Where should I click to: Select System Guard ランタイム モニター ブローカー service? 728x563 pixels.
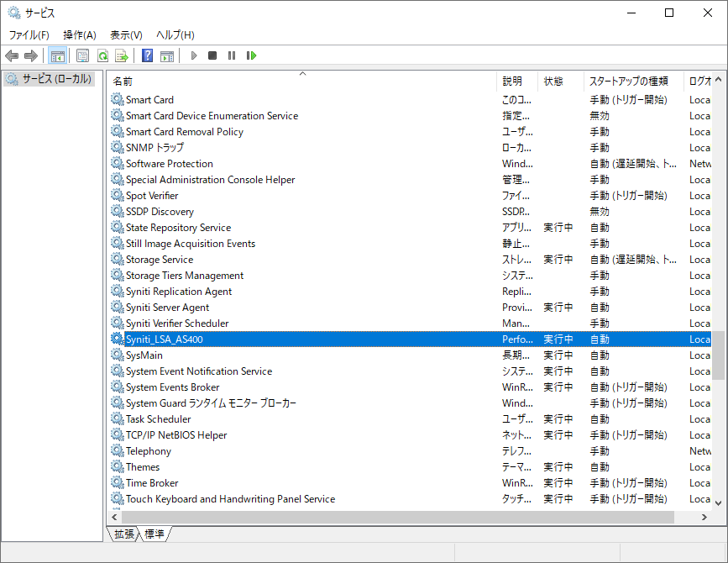211,403
